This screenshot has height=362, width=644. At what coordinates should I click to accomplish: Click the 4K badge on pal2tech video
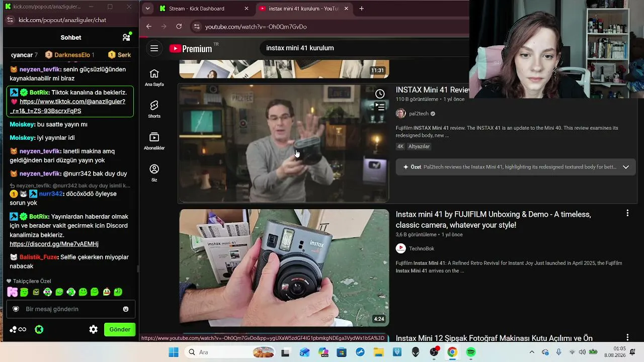pos(400,146)
